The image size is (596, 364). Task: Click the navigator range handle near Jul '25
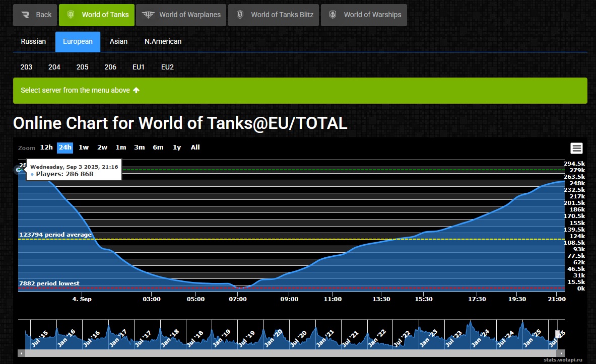tap(557, 334)
